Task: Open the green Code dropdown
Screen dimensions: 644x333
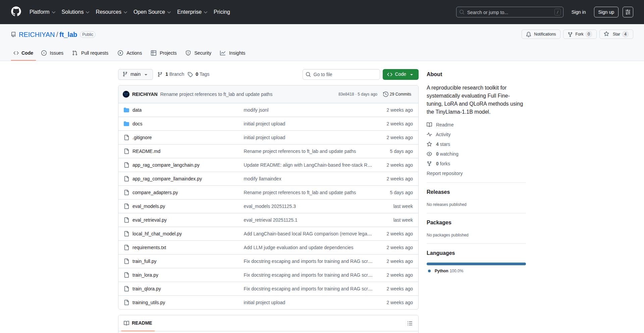Action: click(400, 74)
